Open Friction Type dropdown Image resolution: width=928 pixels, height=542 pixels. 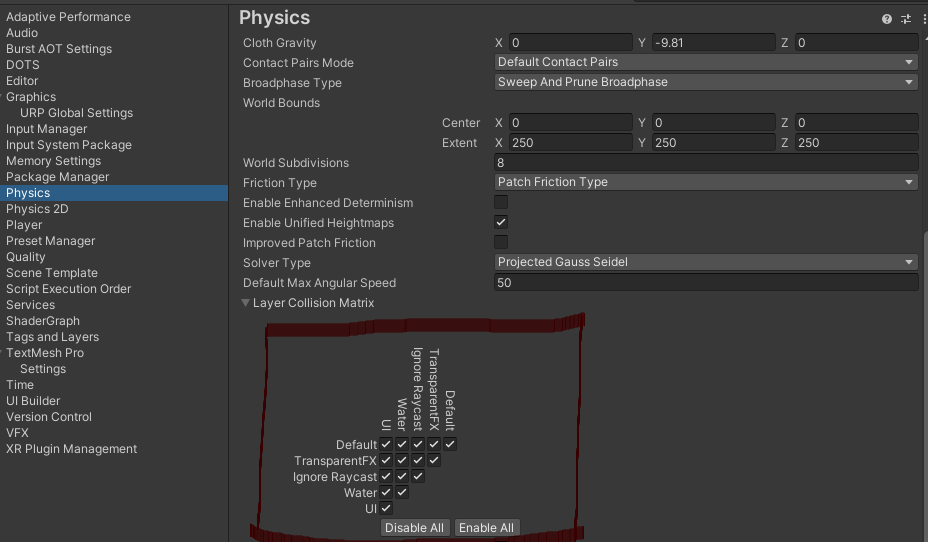(x=706, y=182)
